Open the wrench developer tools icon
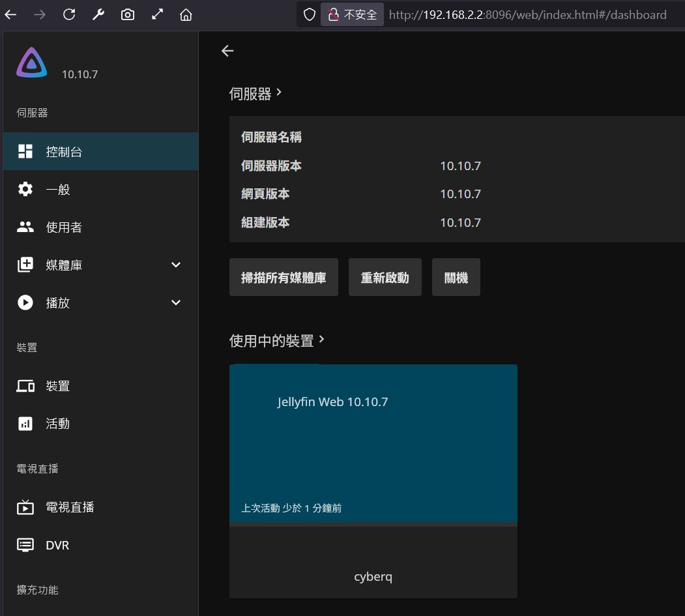 pyautogui.click(x=98, y=15)
